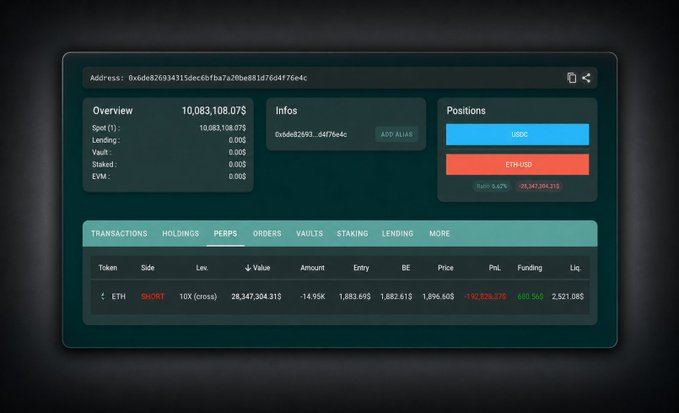Expand the MORE tab menu
The width and height of the screenshot is (679, 413).
tap(440, 233)
